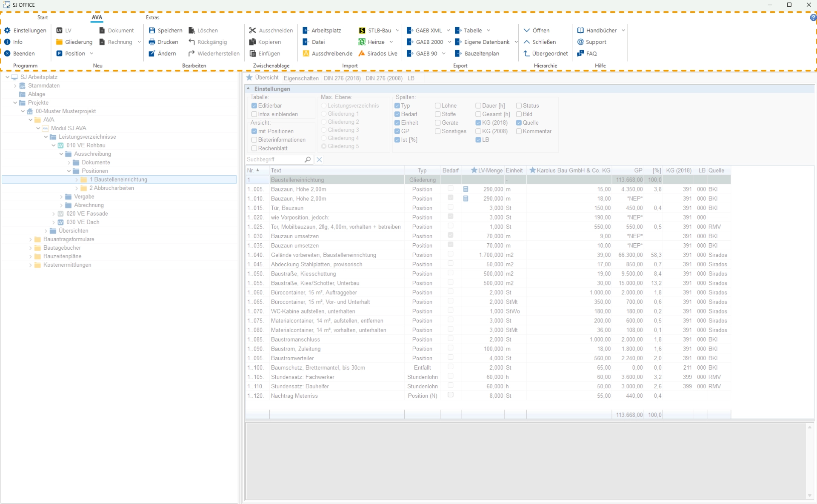Switch to the Extras ribbon tab
Screen dimensions: 817x504
(152, 17)
